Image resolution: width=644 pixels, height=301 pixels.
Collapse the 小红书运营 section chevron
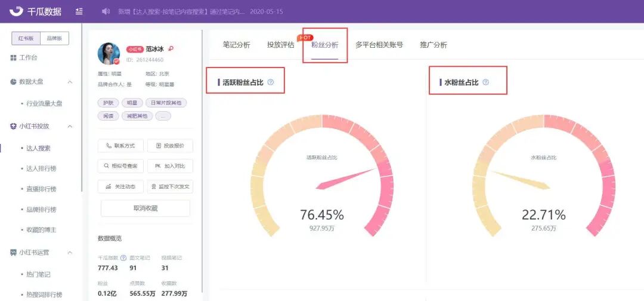70,253
